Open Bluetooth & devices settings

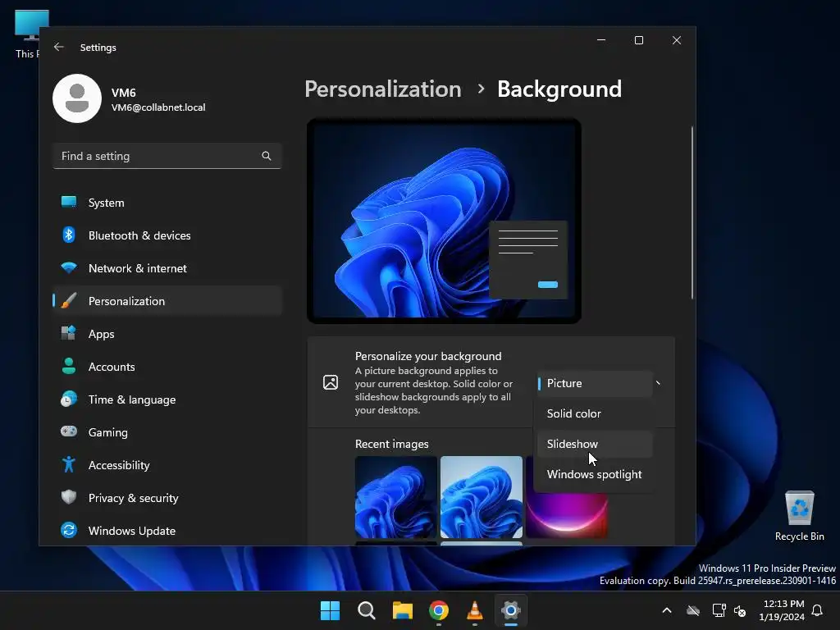point(167,235)
